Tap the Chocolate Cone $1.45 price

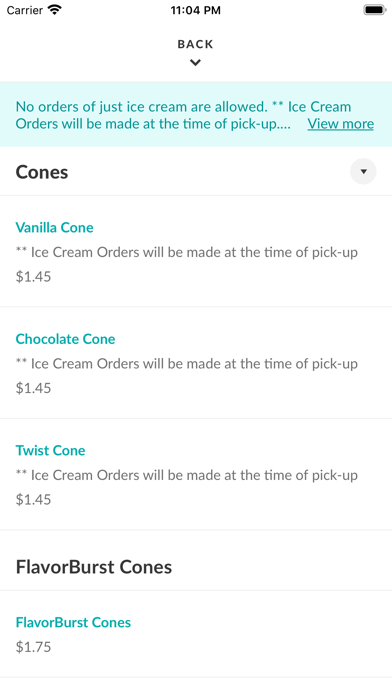pyautogui.click(x=33, y=388)
